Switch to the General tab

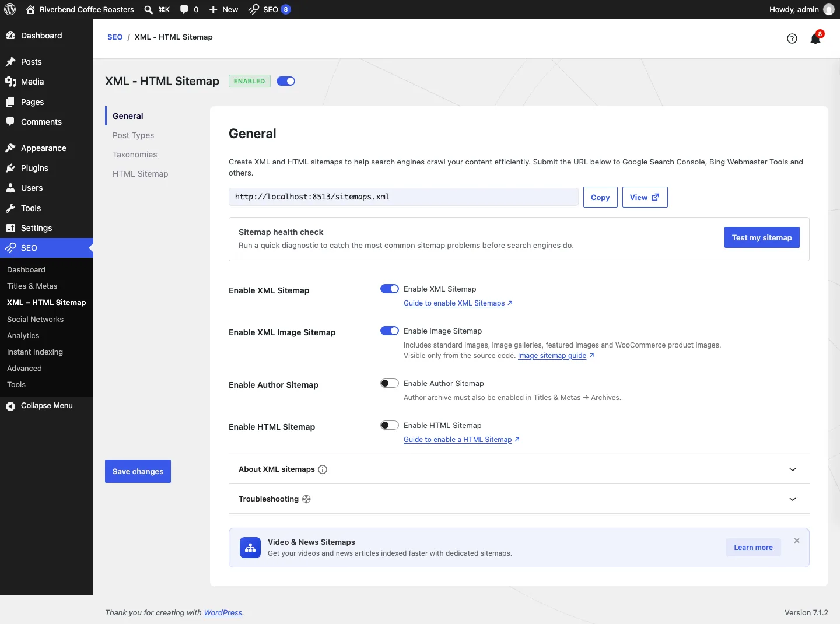coord(128,116)
